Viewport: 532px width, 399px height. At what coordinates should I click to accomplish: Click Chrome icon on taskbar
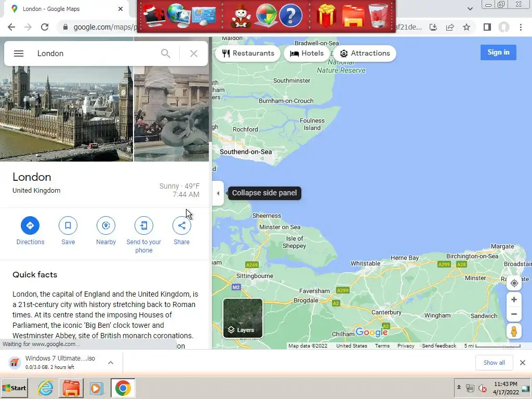click(123, 388)
